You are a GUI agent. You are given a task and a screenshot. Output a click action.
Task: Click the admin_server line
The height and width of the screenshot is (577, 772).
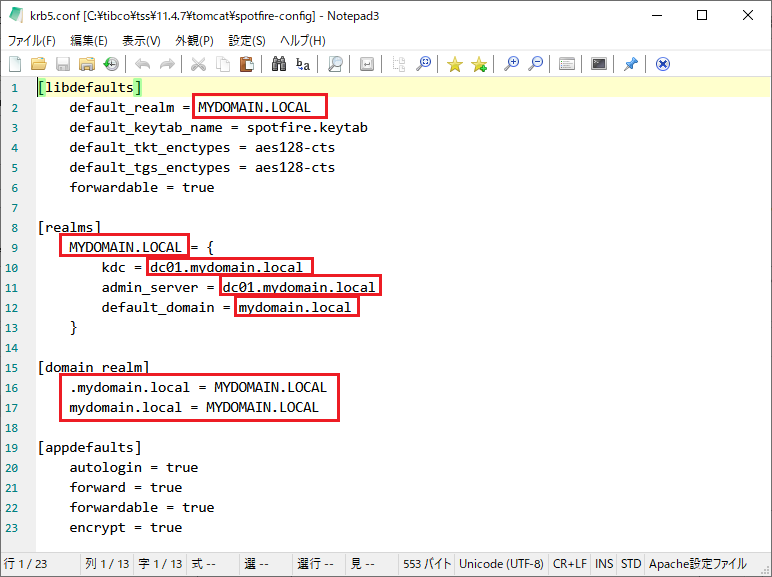coord(239,288)
